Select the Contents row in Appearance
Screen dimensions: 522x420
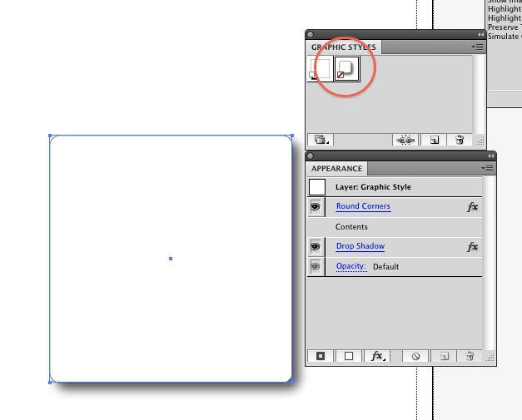395,227
